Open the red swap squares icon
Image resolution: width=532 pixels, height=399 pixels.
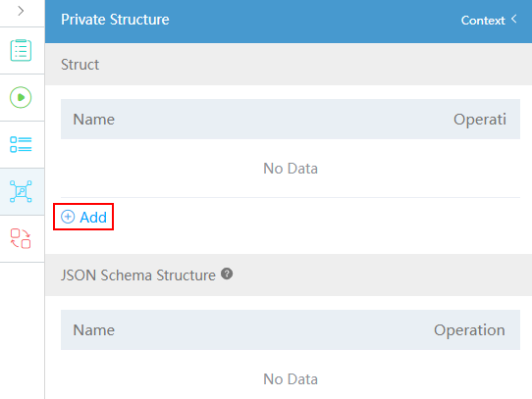21,238
